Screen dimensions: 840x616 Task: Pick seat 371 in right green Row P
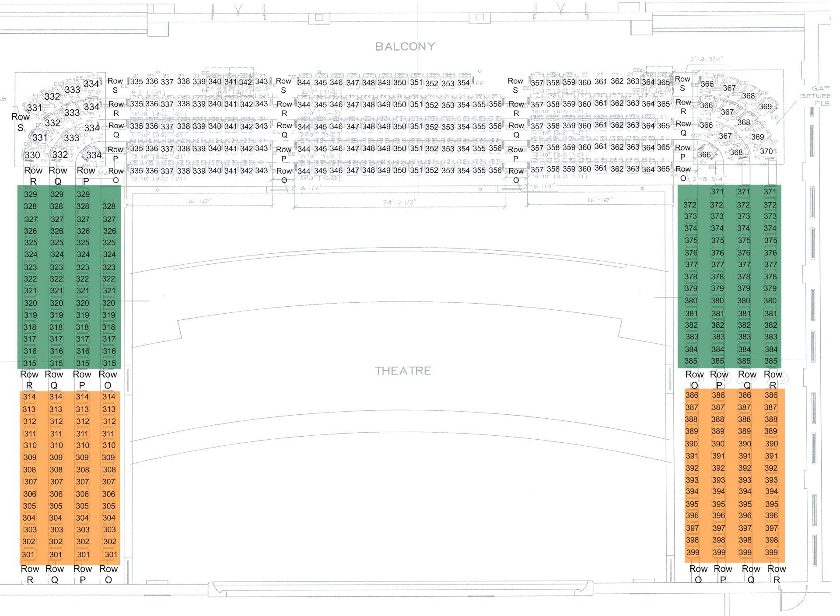pos(717,192)
